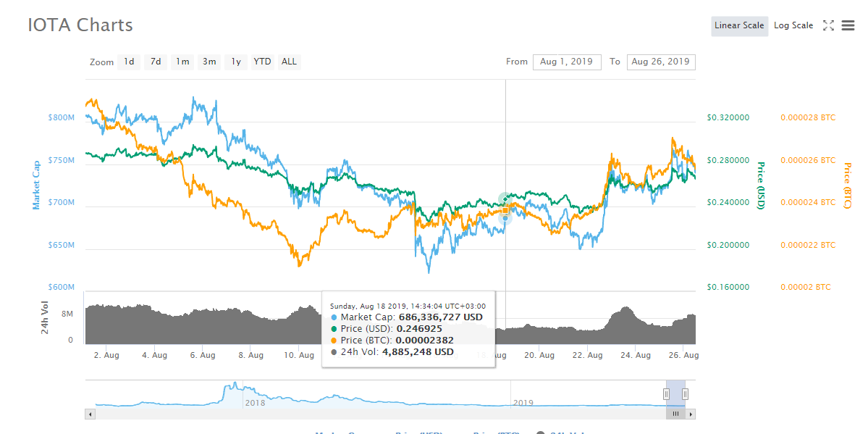Toggle fullscreen chart view icon
Image resolution: width=868 pixels, height=434 pixels.
point(828,25)
